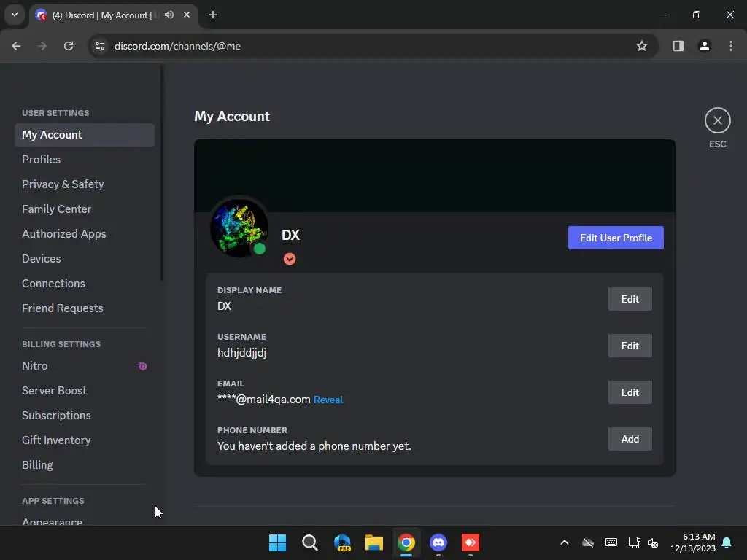The image size is (747, 560).
Task: Open the Nitro billing page
Action: coord(85,366)
